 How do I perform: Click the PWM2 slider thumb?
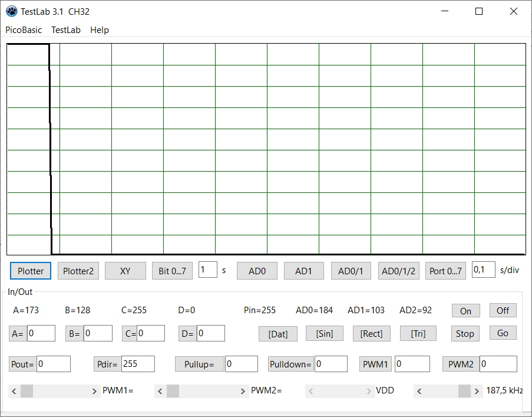click(173, 391)
